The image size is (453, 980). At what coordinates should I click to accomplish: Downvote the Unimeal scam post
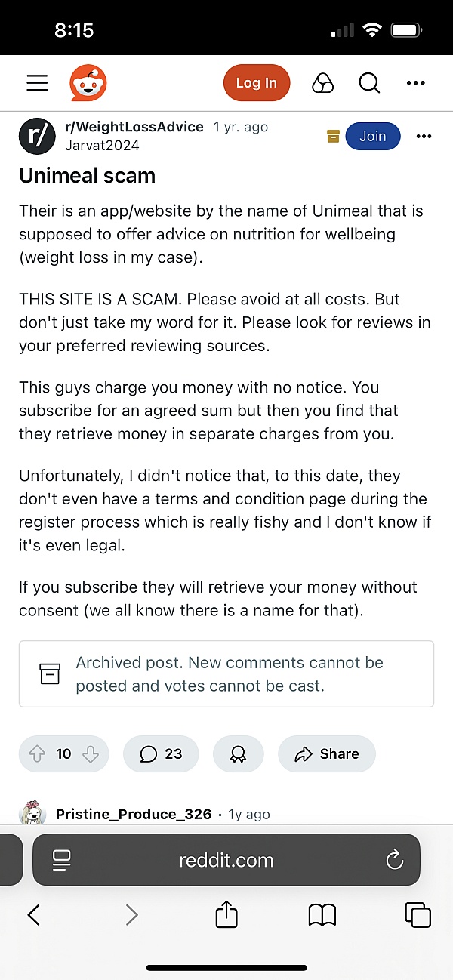click(x=91, y=753)
